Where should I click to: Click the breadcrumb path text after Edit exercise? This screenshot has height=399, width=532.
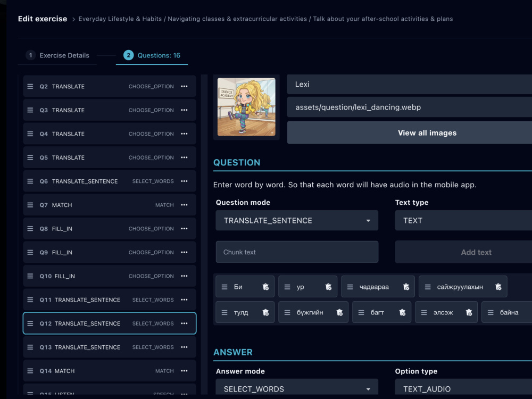[x=265, y=19]
